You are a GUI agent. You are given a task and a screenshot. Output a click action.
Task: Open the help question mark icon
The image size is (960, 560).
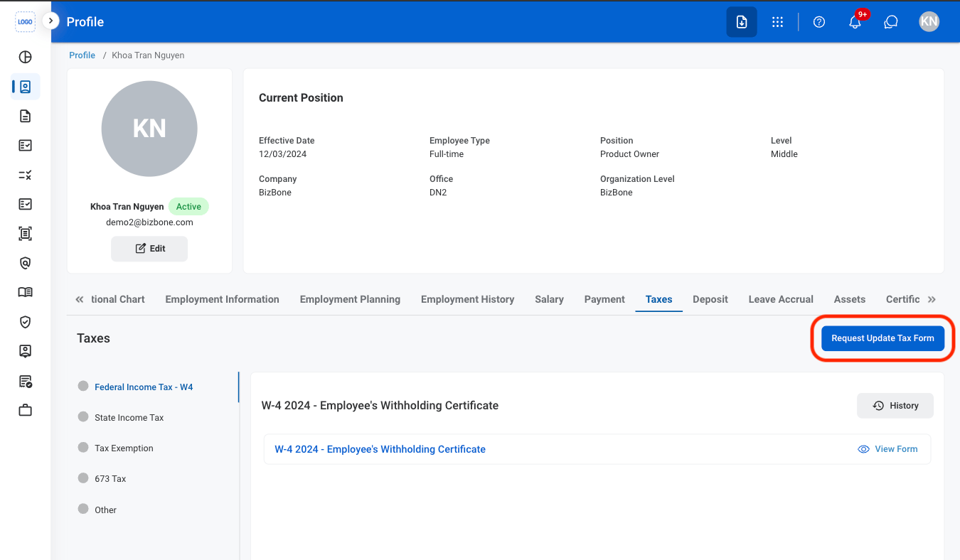[x=819, y=22]
